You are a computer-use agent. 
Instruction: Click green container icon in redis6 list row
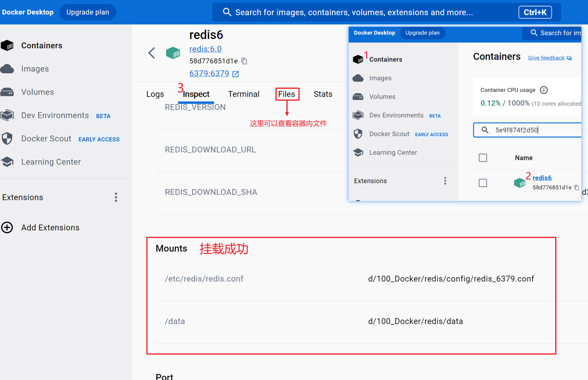[x=520, y=183]
